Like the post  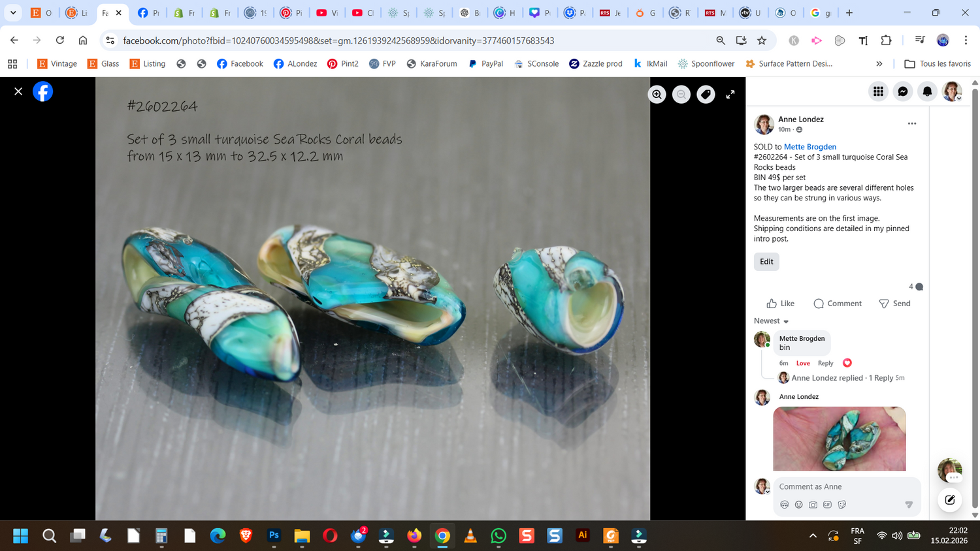pyautogui.click(x=780, y=304)
